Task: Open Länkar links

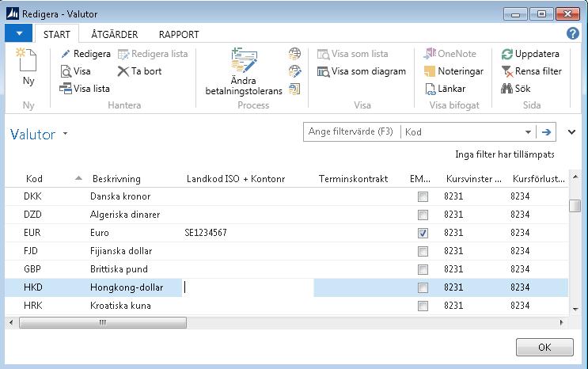Action: coord(446,89)
